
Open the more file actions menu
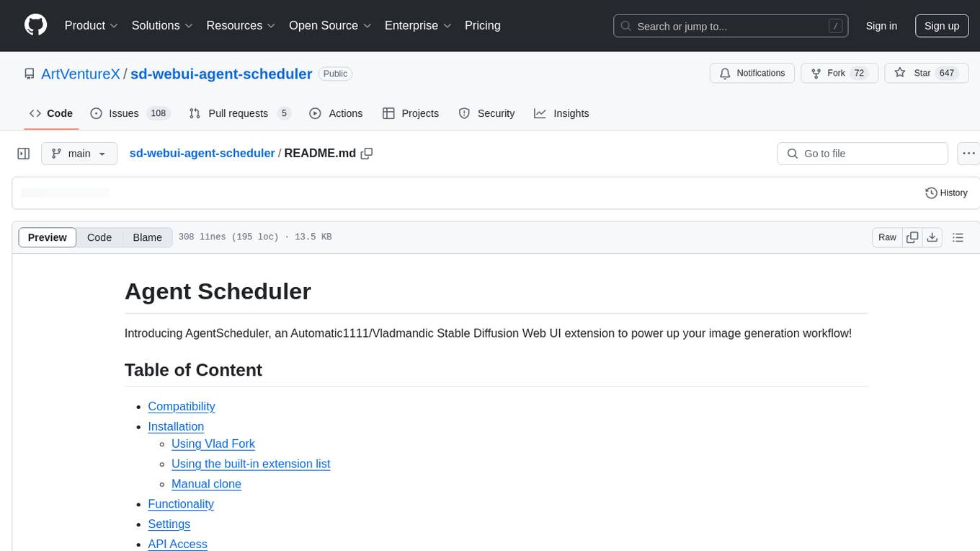pyautogui.click(x=968, y=154)
